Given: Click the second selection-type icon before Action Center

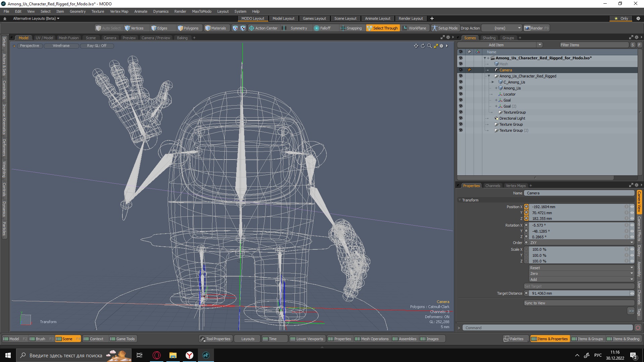Looking at the screenshot, I should (243, 28).
